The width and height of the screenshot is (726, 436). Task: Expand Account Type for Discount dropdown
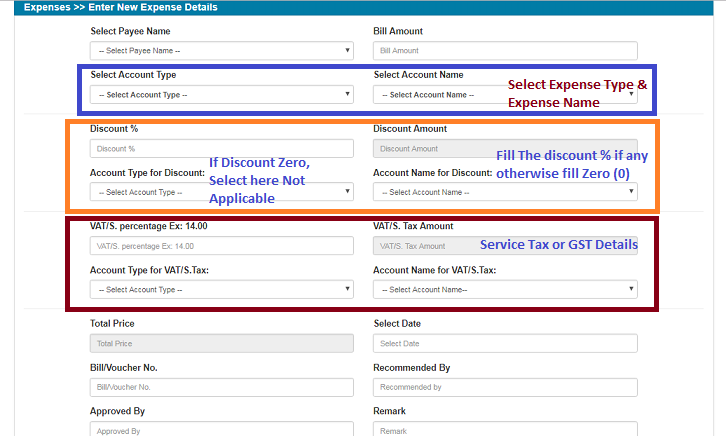pos(221,192)
